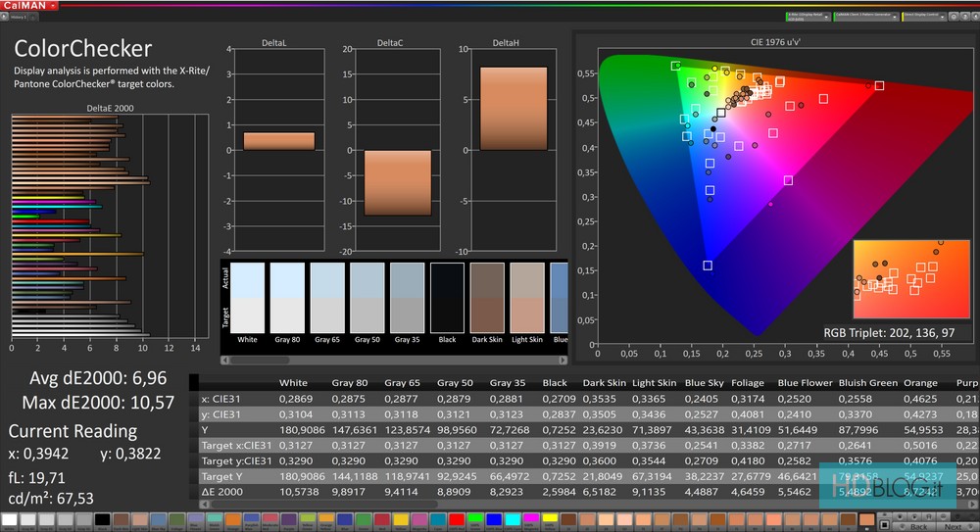Choose the 100% Red patch swatch
This screenshot has width=980, height=532.
[458, 519]
